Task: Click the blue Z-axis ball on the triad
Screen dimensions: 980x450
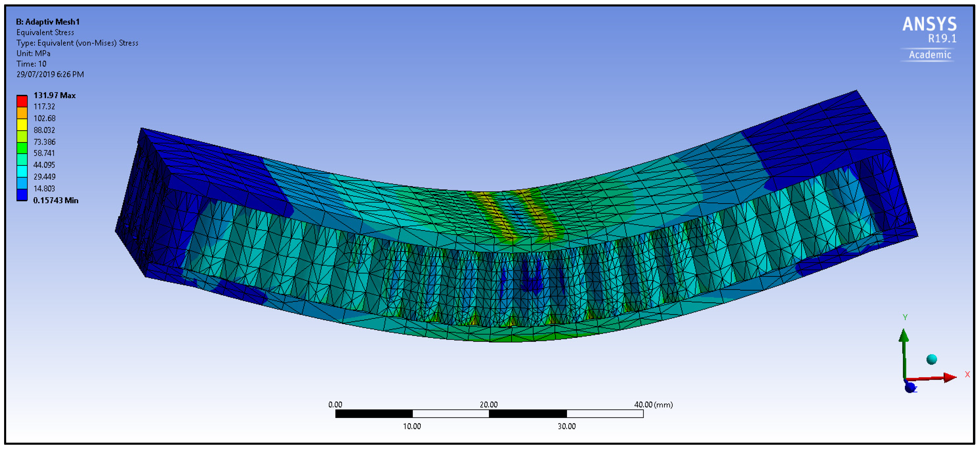Action: (x=910, y=387)
